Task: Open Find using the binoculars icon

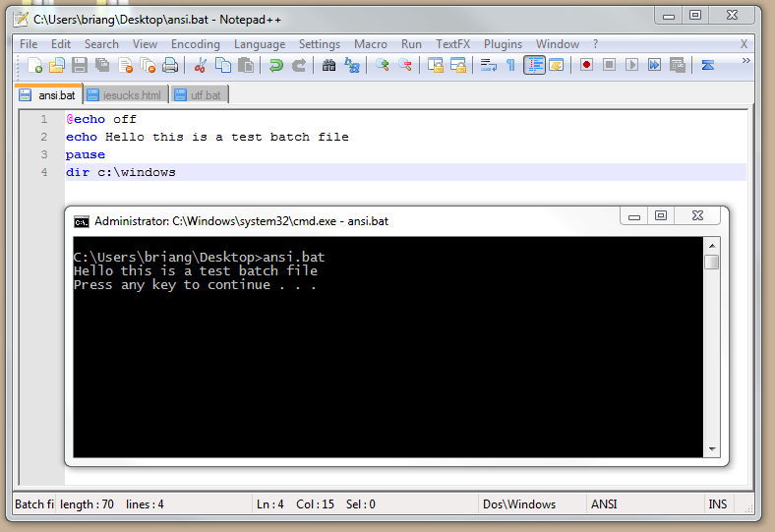Action: click(329, 66)
